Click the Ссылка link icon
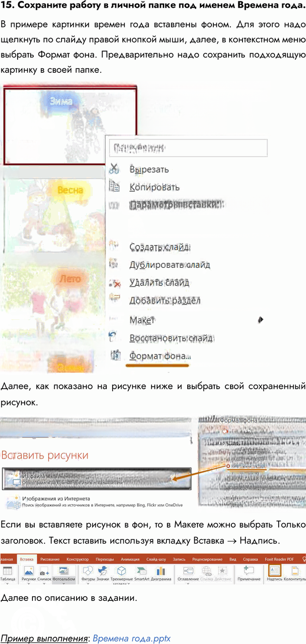The image size is (306, 644). coord(207,571)
